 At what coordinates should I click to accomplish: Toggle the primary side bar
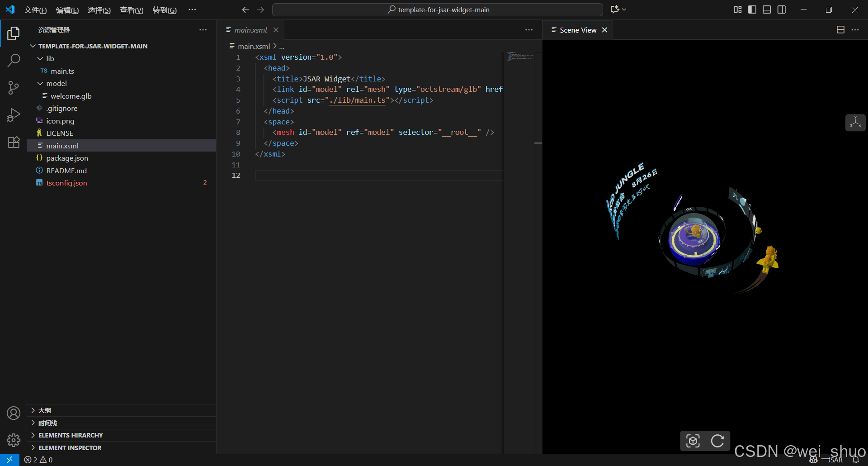[x=752, y=10]
